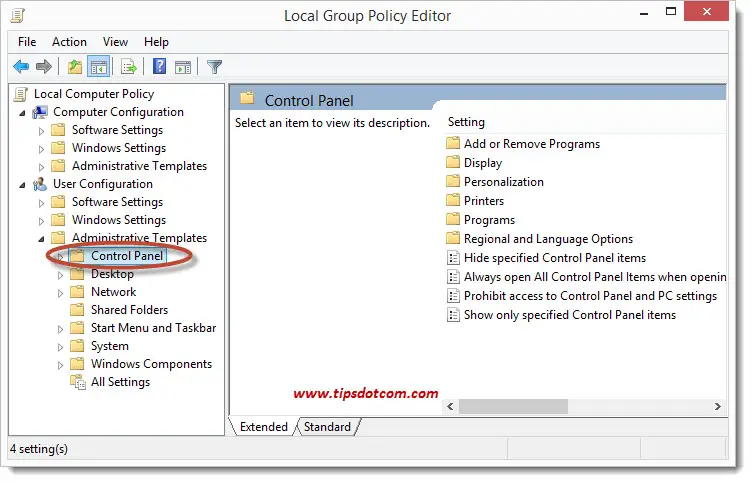Select the Desktop label in tree
This screenshot has width=751, height=482.
click(x=112, y=274)
